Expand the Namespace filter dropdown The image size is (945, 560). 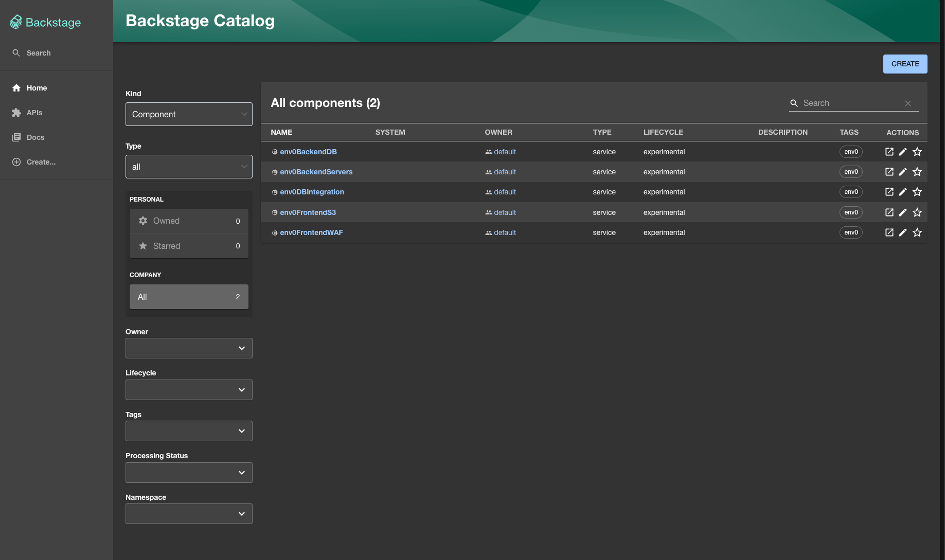tap(189, 514)
